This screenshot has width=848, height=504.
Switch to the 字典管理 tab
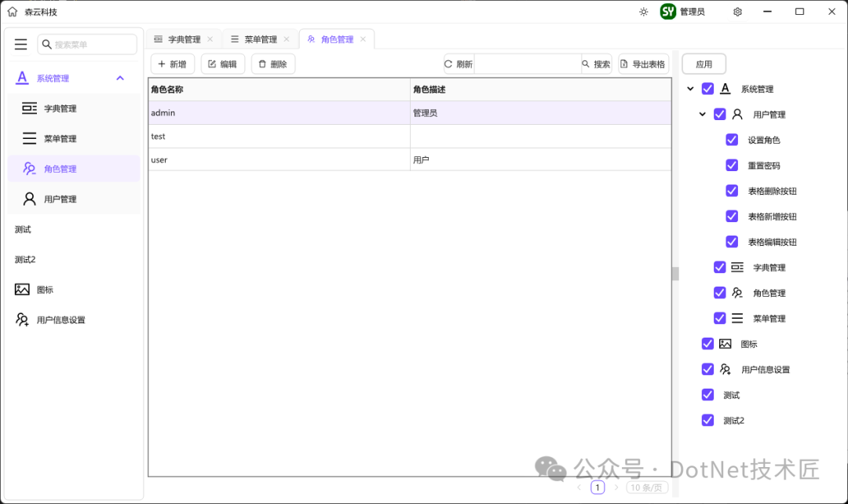click(182, 38)
